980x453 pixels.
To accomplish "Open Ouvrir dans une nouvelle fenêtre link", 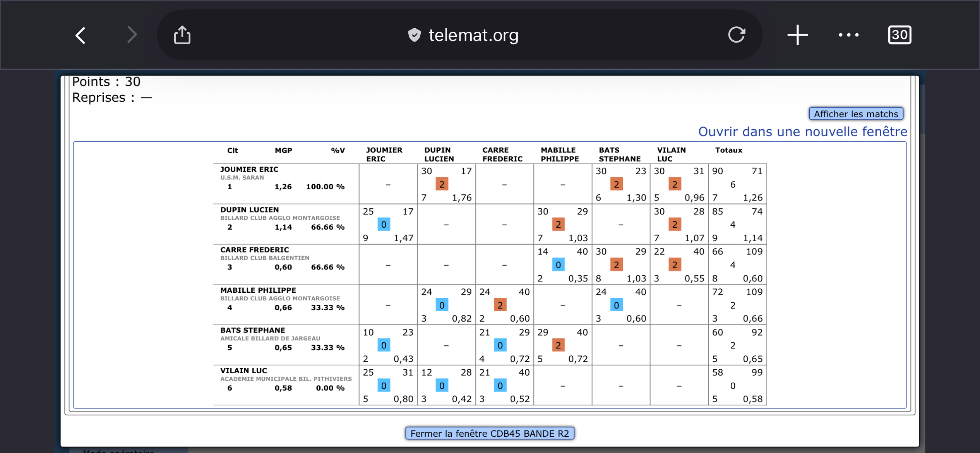I will point(802,132).
